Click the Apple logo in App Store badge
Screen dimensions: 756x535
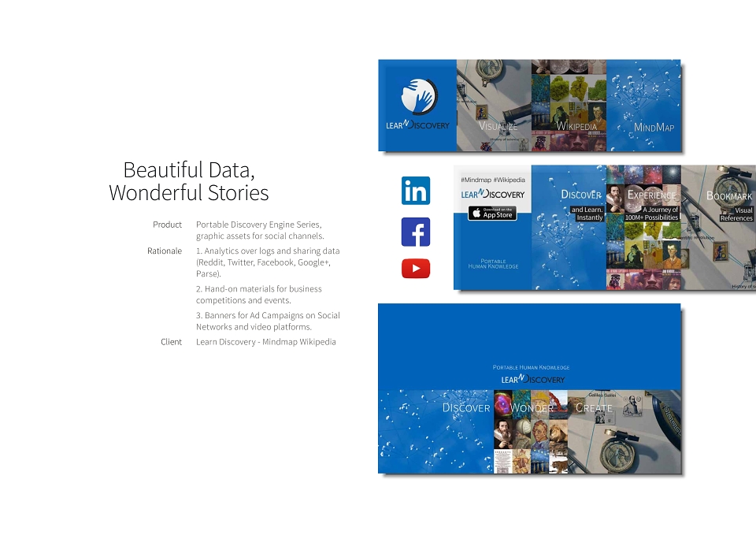coord(476,214)
